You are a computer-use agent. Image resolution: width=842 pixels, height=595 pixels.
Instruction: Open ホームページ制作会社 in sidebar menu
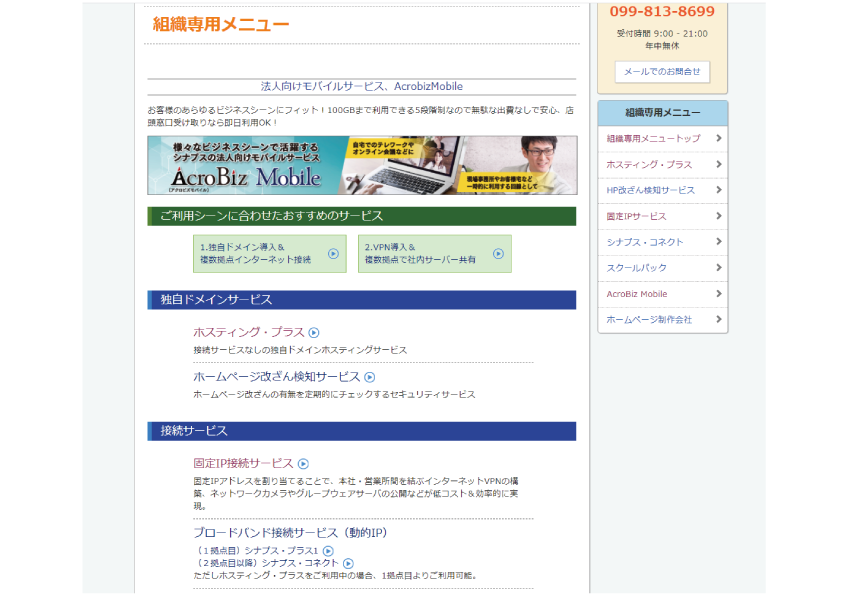pyautogui.click(x=663, y=320)
